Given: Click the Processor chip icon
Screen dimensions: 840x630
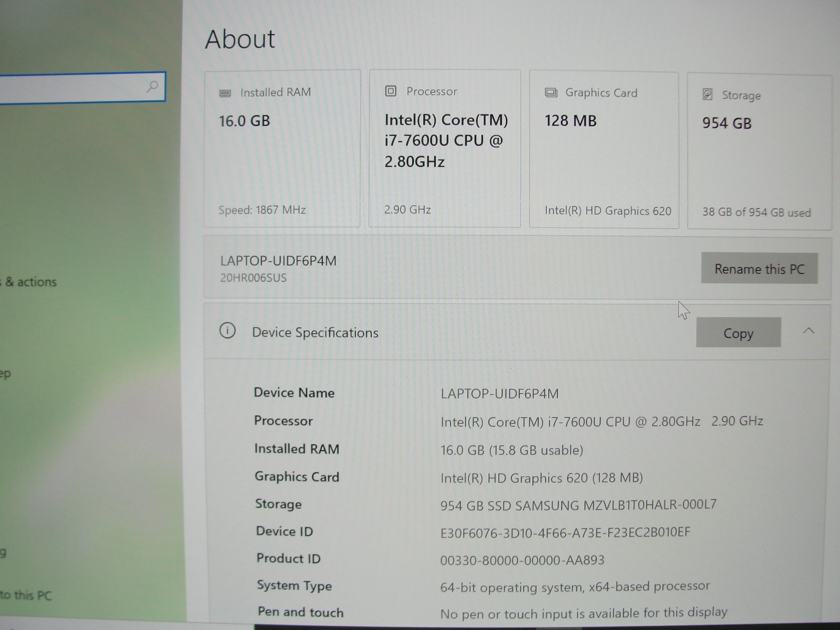Looking at the screenshot, I should [391, 91].
